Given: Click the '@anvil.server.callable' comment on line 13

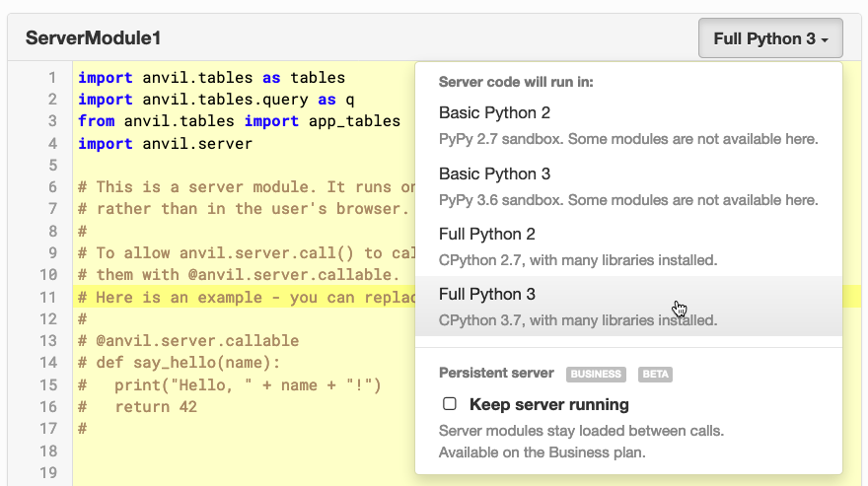Looking at the screenshot, I should (196, 341).
